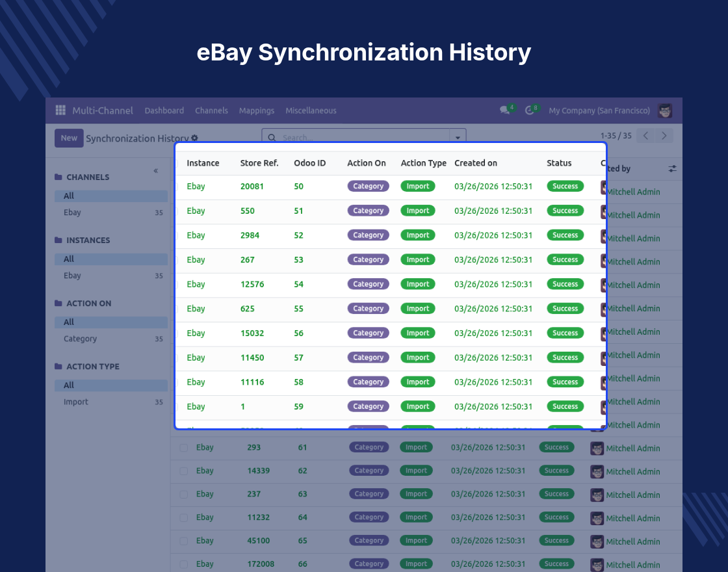Sort by the Odoo ID column header
This screenshot has height=572, width=728.
click(309, 163)
